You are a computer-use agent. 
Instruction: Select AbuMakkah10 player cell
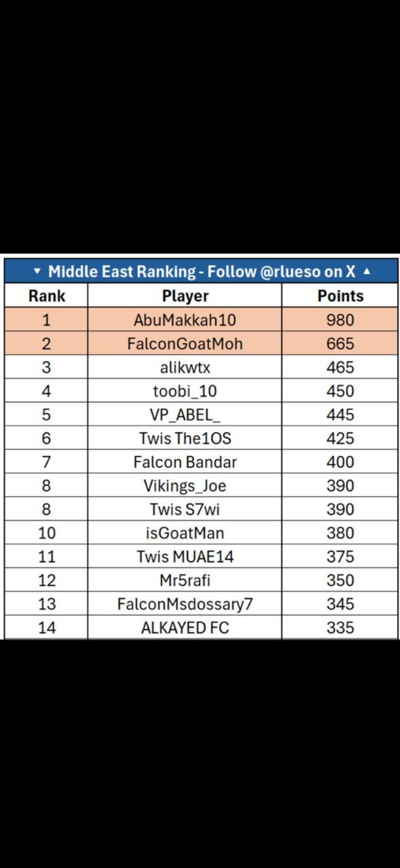point(185,319)
